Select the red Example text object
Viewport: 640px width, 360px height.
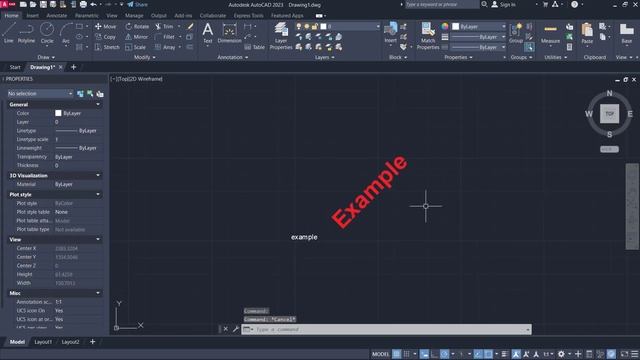point(369,191)
